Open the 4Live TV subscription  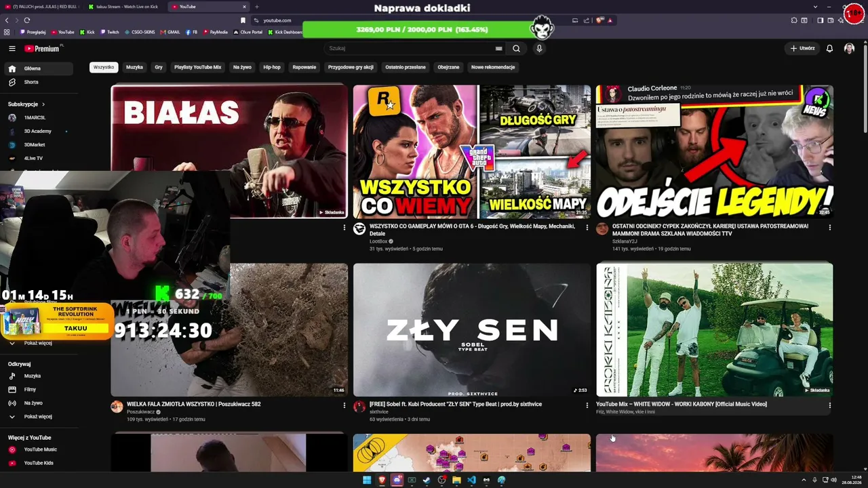pyautogui.click(x=39, y=158)
